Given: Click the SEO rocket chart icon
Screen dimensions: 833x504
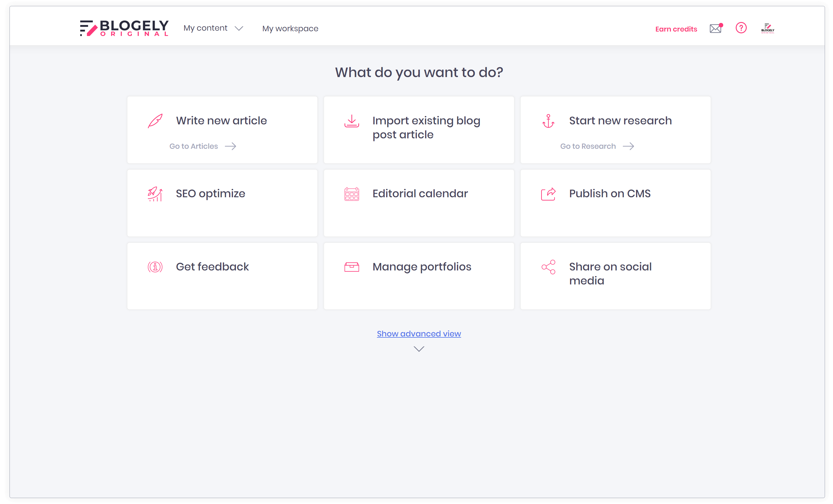Looking at the screenshot, I should pos(155,194).
